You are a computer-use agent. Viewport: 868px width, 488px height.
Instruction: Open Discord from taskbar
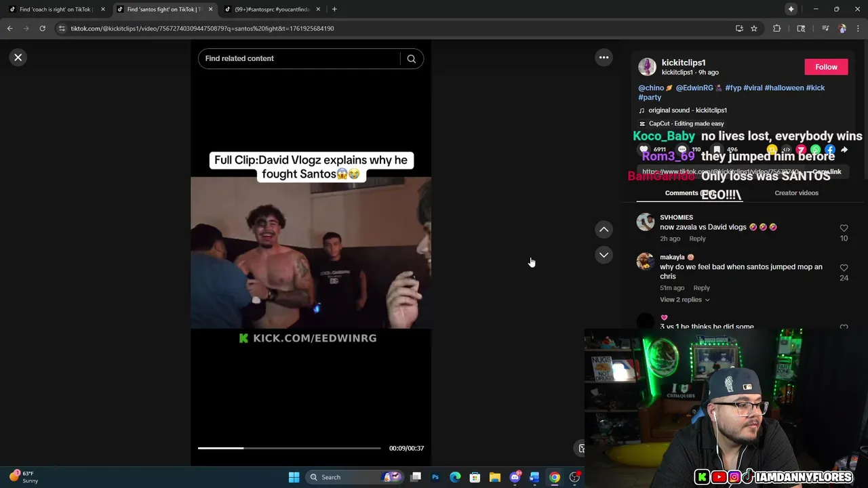click(515, 477)
